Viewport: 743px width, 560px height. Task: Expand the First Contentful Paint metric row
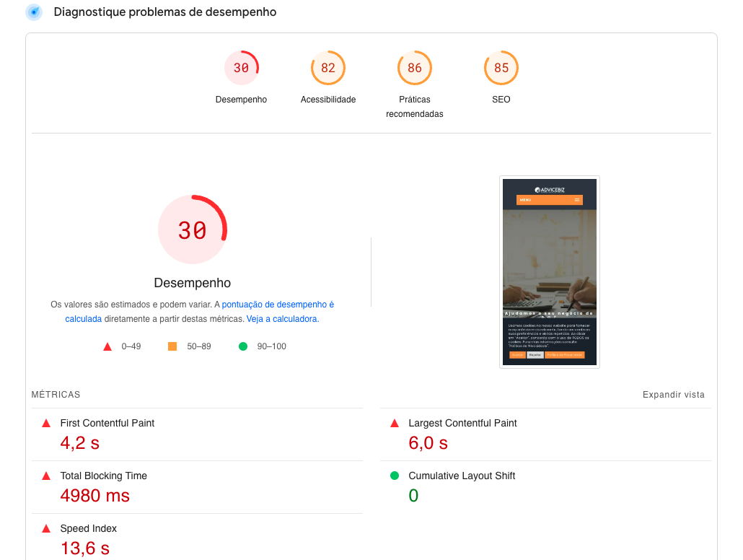pos(107,424)
